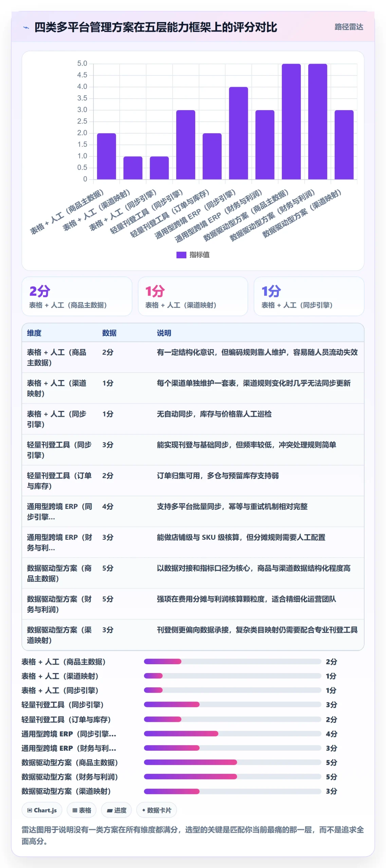Click progress label 表格 + 人工（同步引擎）
This screenshot has width=386, height=868.
click(x=60, y=690)
